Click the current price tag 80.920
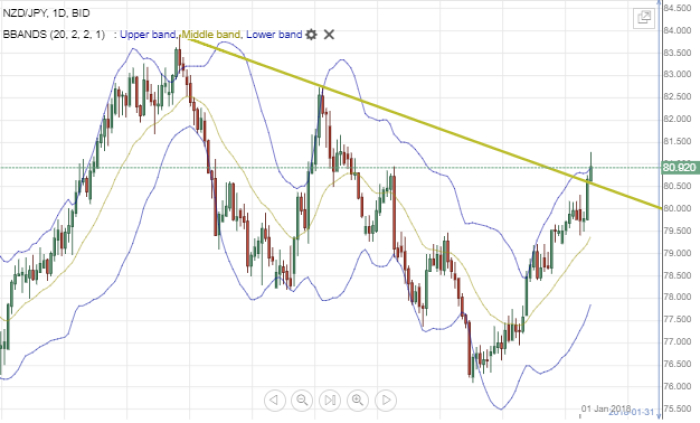This screenshot has width=700, height=423. click(x=679, y=167)
